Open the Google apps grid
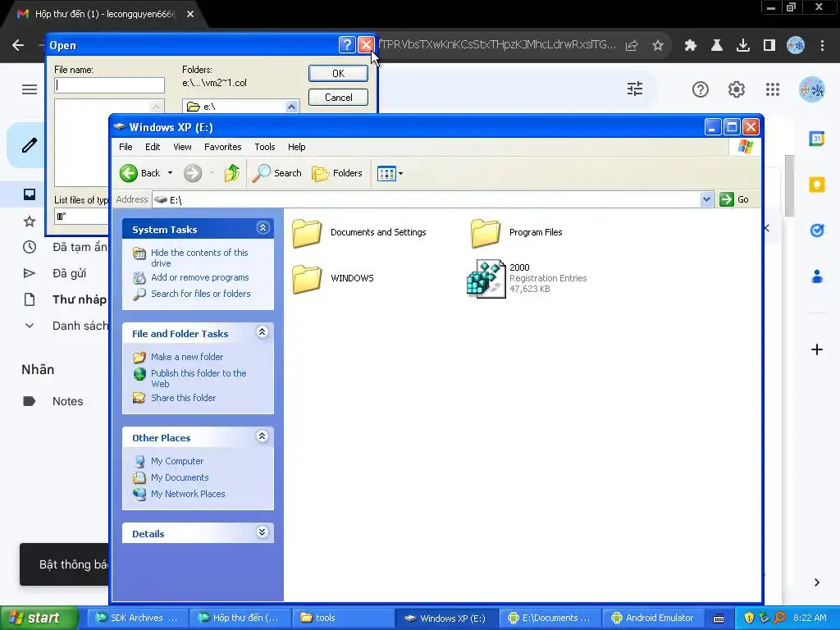 point(773,89)
